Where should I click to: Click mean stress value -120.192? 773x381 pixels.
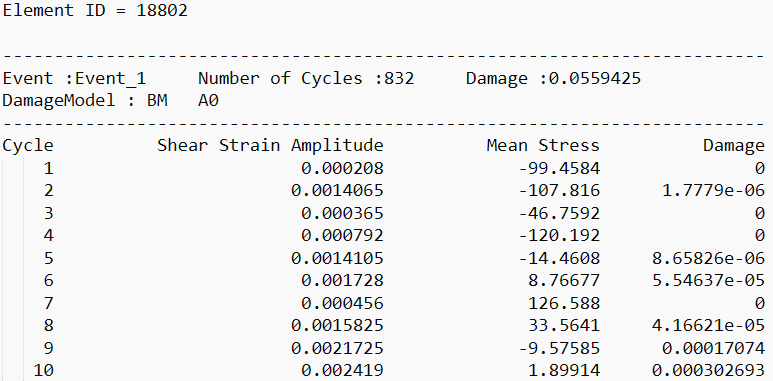[559, 236]
